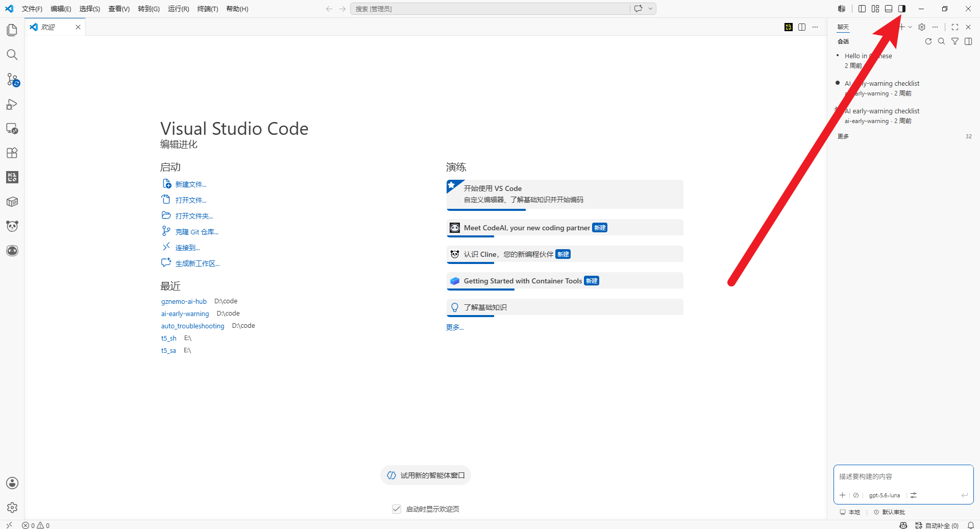Refresh the chat sessions list

click(928, 41)
